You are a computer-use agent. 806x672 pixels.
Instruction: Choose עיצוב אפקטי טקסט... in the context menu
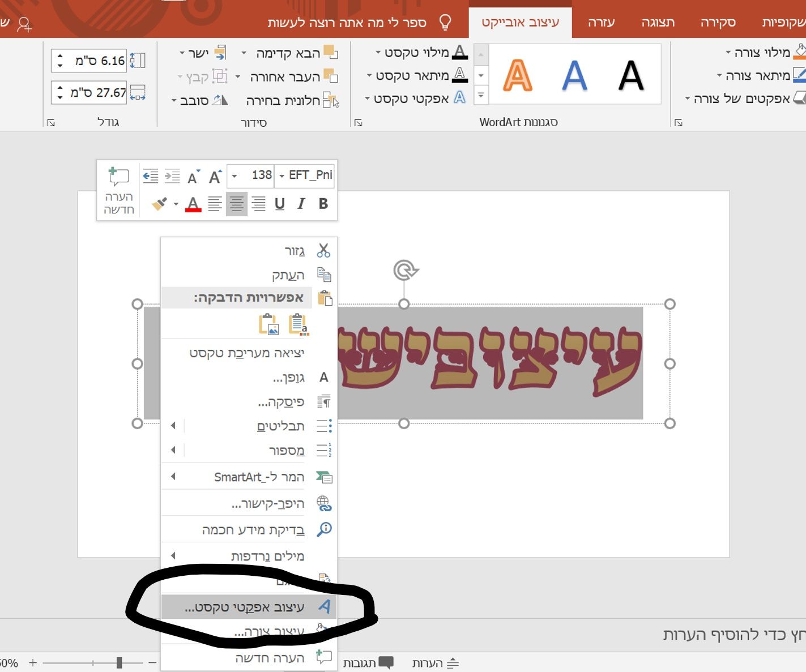tap(249, 607)
